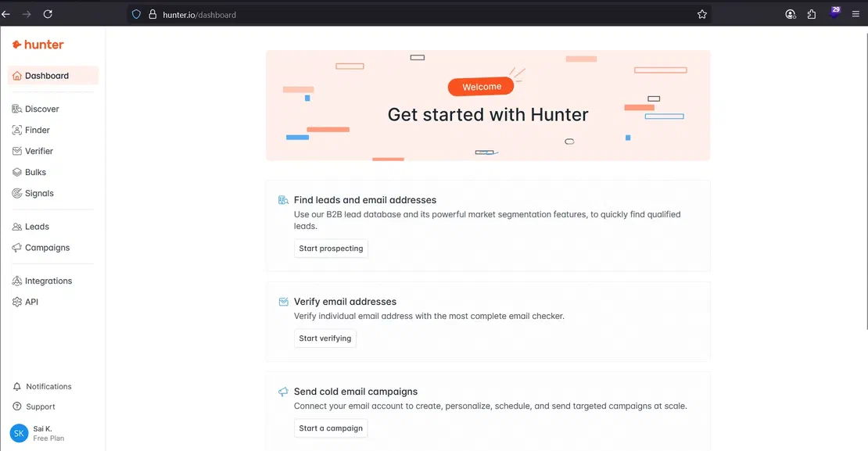Go to the Verifier page label

(x=39, y=151)
